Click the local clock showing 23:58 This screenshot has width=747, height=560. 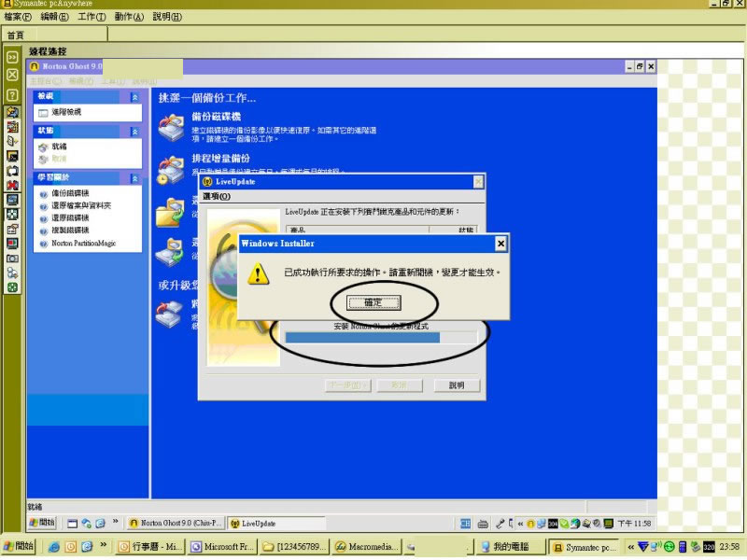[x=729, y=547]
